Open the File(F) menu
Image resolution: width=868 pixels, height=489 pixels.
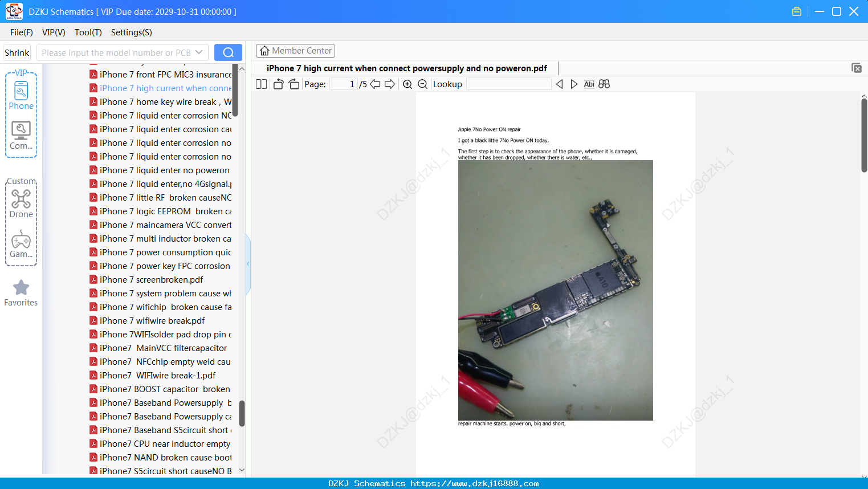[22, 32]
